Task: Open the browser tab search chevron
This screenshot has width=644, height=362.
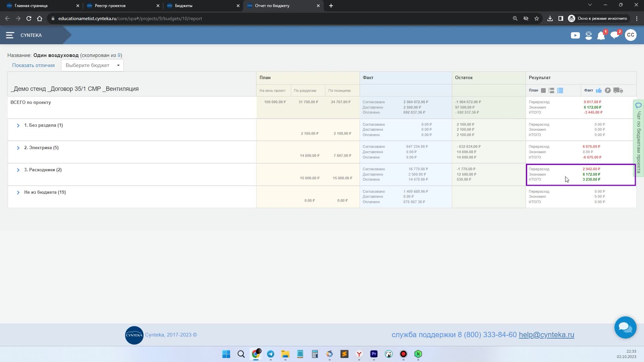Action: (x=590, y=5)
